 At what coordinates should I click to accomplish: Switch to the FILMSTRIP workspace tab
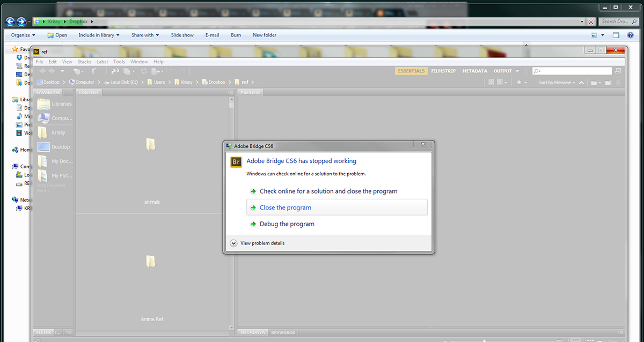tap(443, 70)
